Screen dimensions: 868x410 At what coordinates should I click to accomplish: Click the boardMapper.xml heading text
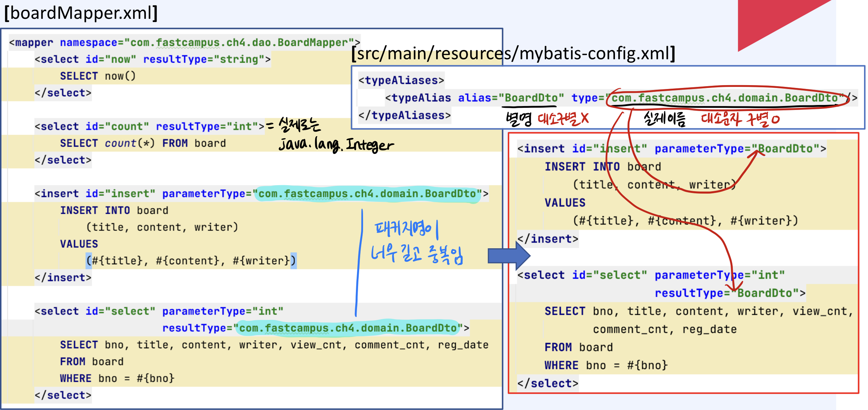(81, 13)
